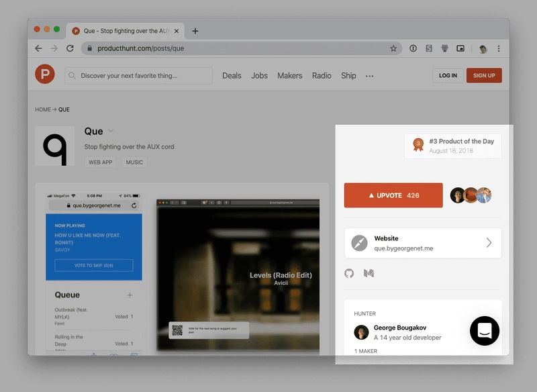This screenshot has height=392, width=537.
Task: Open the Chrome profile avatar
Action: 483,48
